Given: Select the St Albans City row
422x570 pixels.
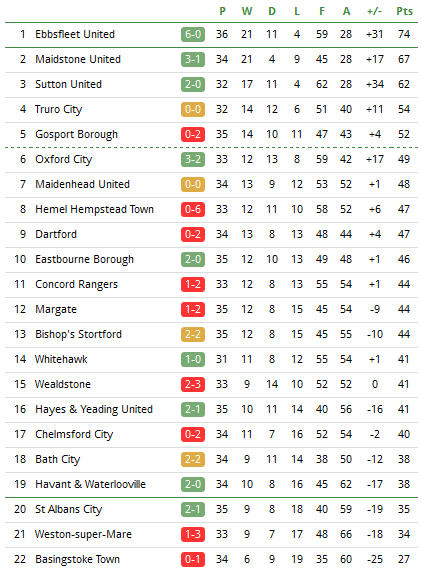Looking at the screenshot, I should [x=211, y=509].
